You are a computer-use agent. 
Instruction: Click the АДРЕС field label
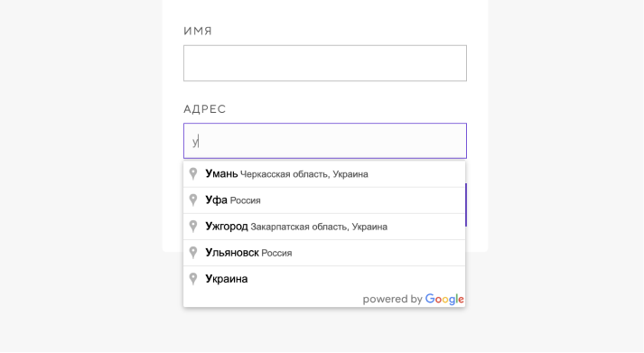(x=204, y=109)
